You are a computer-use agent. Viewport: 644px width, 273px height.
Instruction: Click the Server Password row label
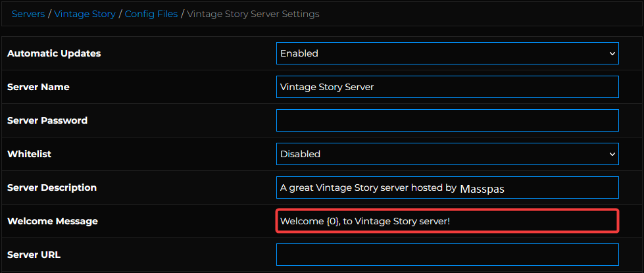point(47,120)
